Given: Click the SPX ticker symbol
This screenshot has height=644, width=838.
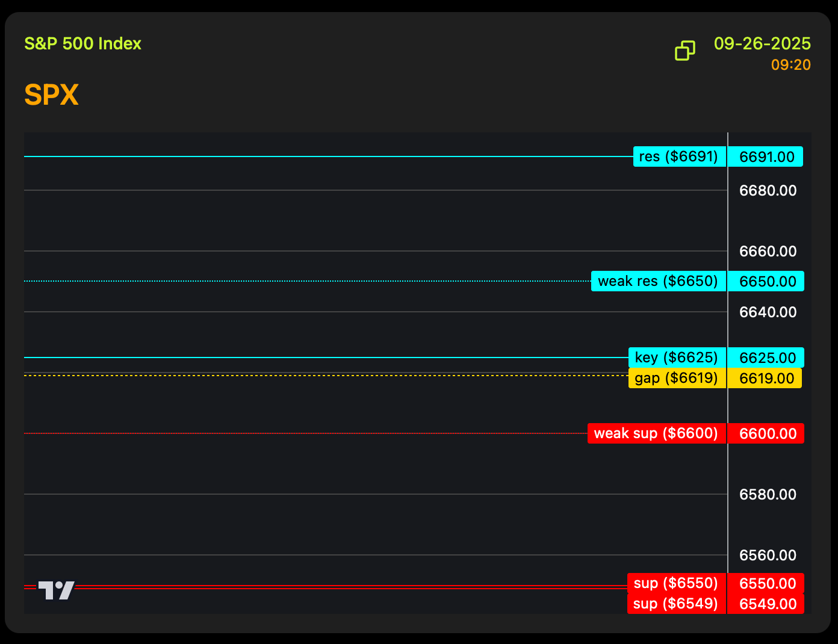Looking at the screenshot, I should pyautogui.click(x=51, y=95).
